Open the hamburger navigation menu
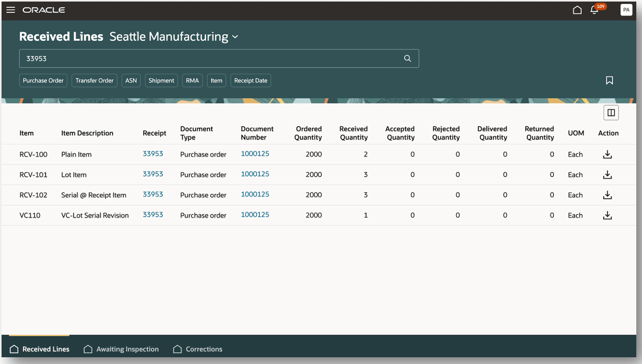Image resolution: width=642 pixels, height=364 pixels. (x=10, y=10)
